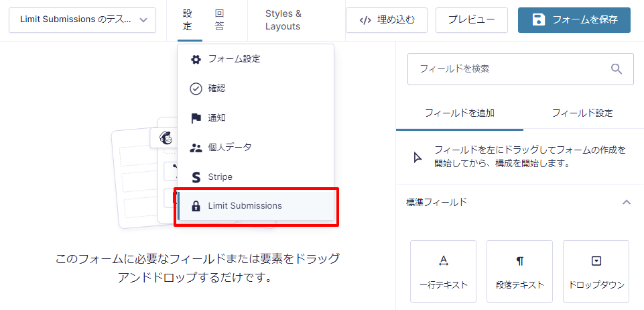Switch to the 回答 tab
Viewport: 644px width, 310px height.
pyautogui.click(x=220, y=20)
